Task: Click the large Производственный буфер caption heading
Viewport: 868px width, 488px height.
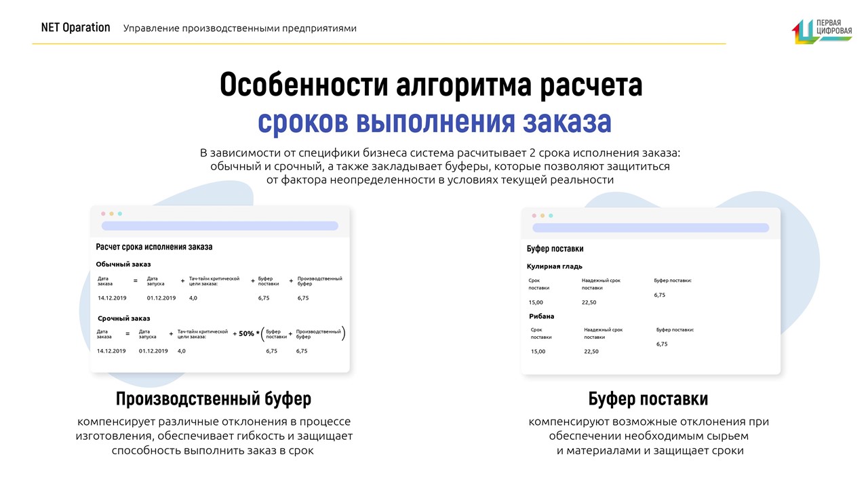Action: [214, 398]
